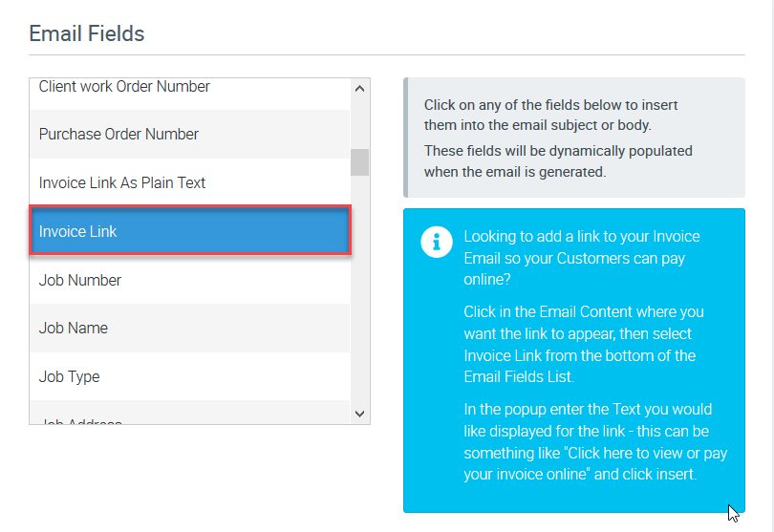Viewport: 774px width, 532px height.
Task: Insert the Invoice Link As Plain Text field
Action: 190,182
